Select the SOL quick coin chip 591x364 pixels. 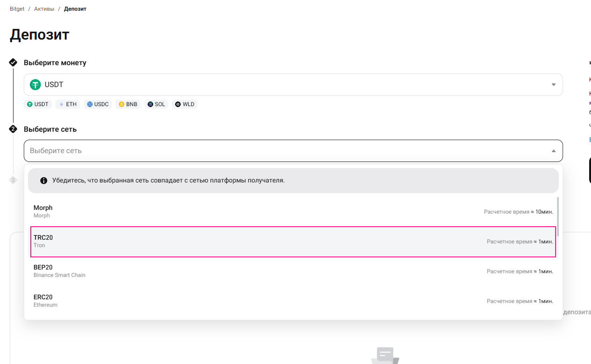pyautogui.click(x=156, y=104)
